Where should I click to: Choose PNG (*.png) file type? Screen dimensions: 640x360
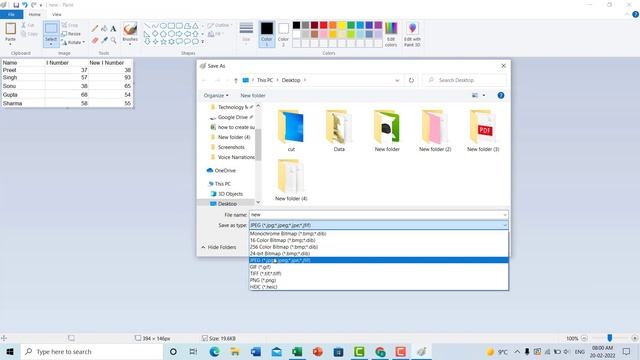coord(379,280)
